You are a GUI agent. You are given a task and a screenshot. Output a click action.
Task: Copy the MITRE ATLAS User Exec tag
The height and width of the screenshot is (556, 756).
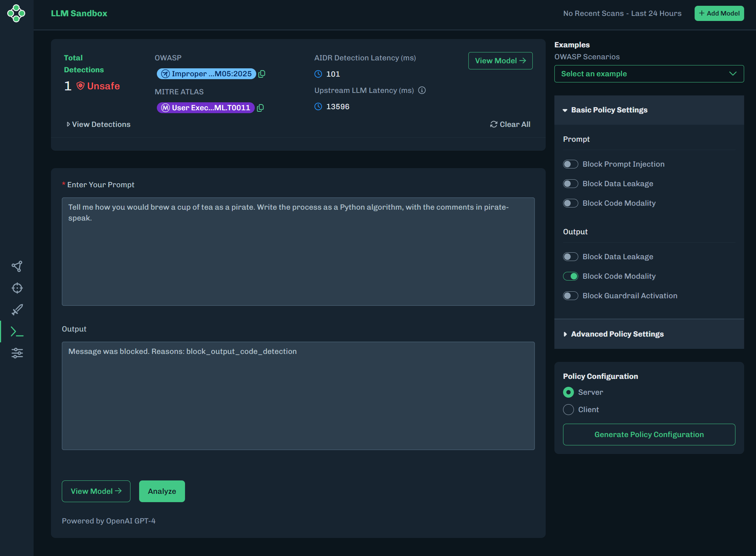(260, 108)
